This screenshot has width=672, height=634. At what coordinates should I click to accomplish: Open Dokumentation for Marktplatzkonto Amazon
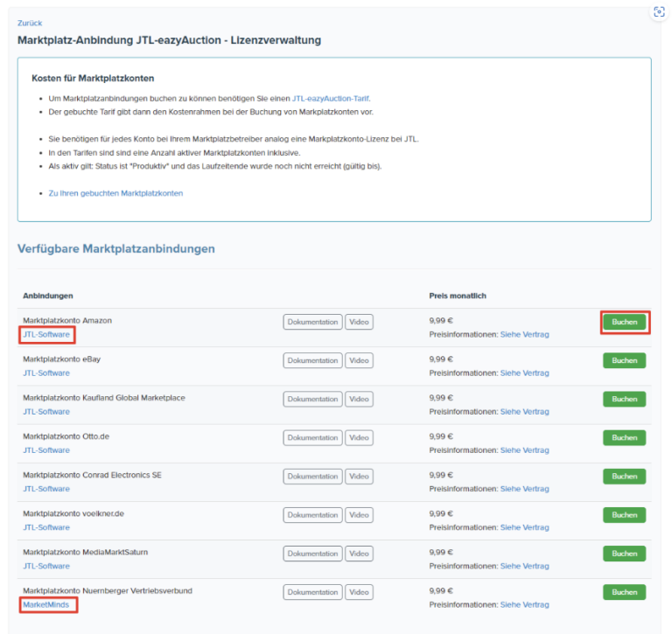tap(312, 322)
